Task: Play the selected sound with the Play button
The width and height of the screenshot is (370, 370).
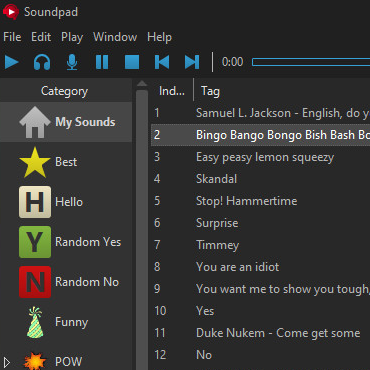Action: pyautogui.click(x=12, y=62)
